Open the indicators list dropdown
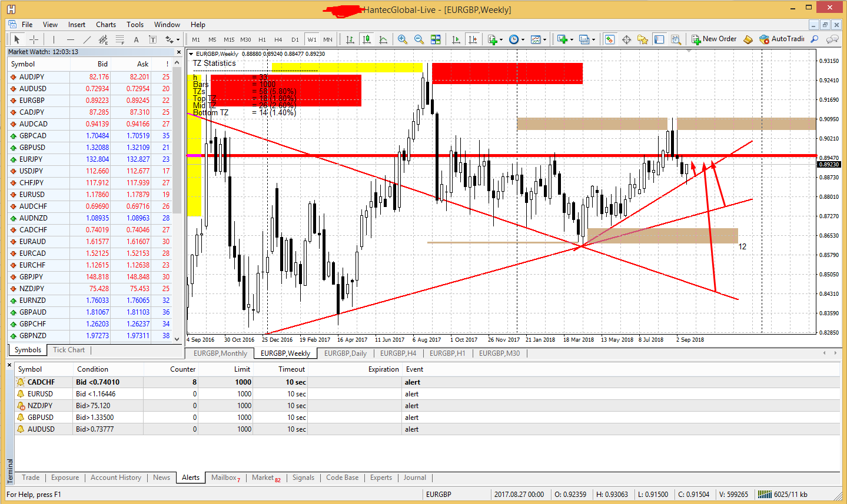This screenshot has height=504, width=847. (501, 40)
